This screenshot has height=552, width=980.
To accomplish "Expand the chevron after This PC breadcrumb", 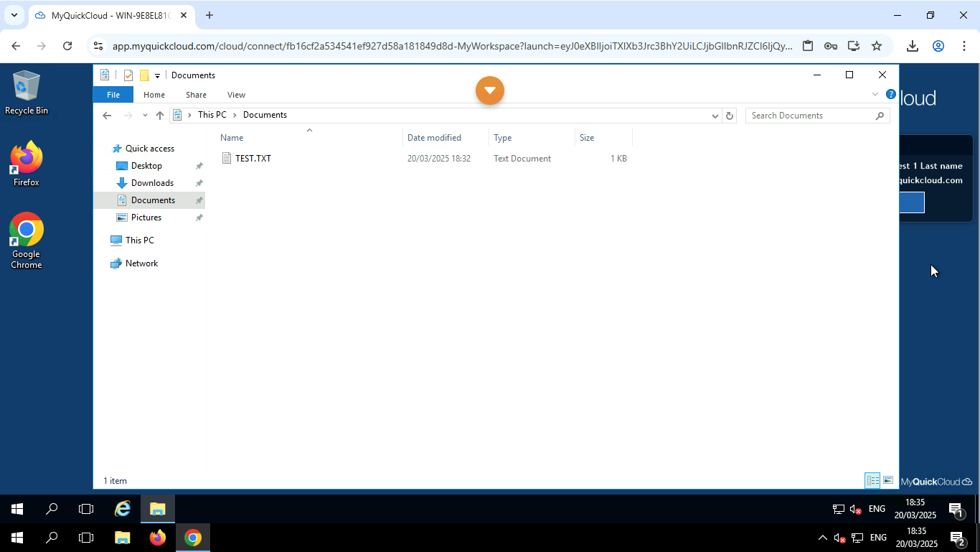I will coord(235,115).
